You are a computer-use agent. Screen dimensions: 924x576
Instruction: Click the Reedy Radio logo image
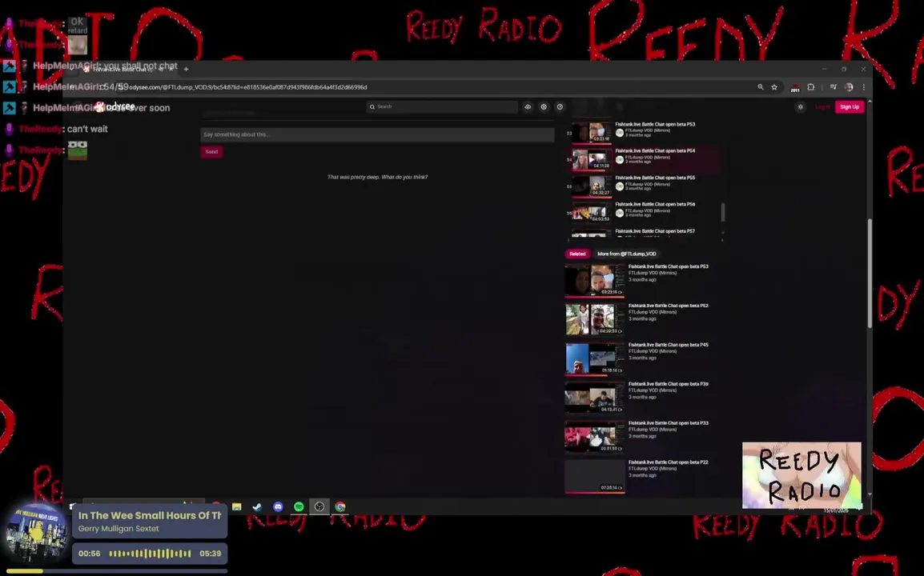pos(801,475)
